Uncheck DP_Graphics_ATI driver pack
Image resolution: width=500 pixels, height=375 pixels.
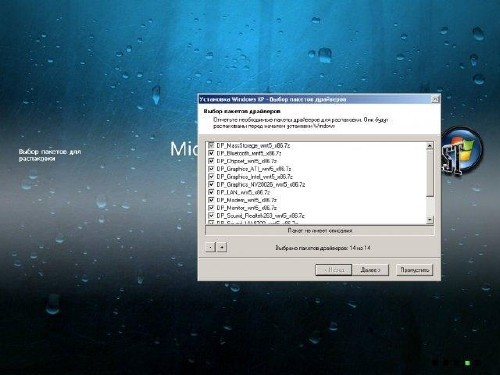coord(211,169)
